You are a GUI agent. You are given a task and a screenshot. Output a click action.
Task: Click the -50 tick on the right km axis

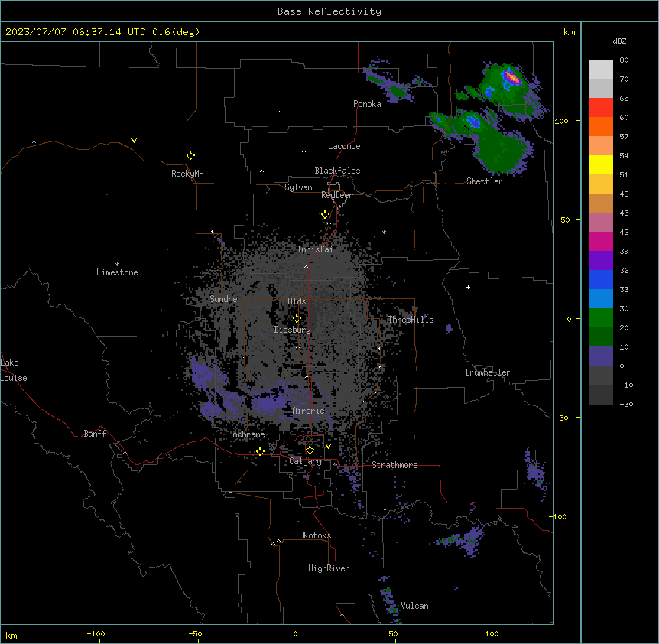click(561, 418)
